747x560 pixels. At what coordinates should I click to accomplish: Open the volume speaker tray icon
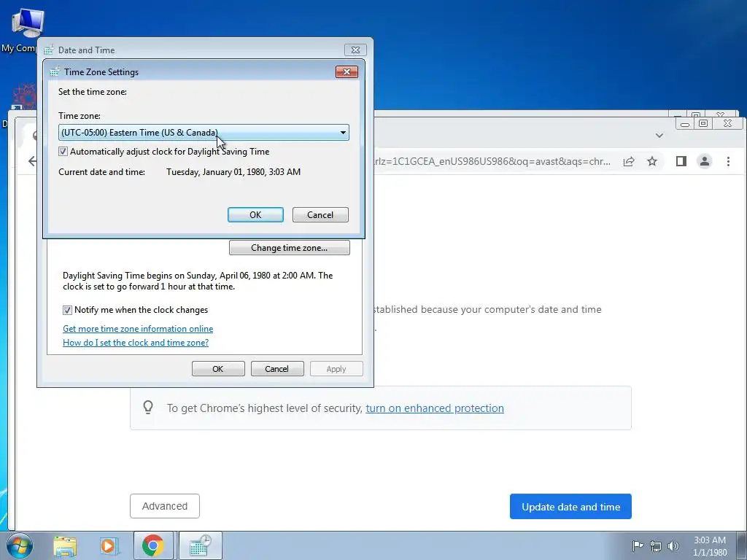(x=673, y=545)
